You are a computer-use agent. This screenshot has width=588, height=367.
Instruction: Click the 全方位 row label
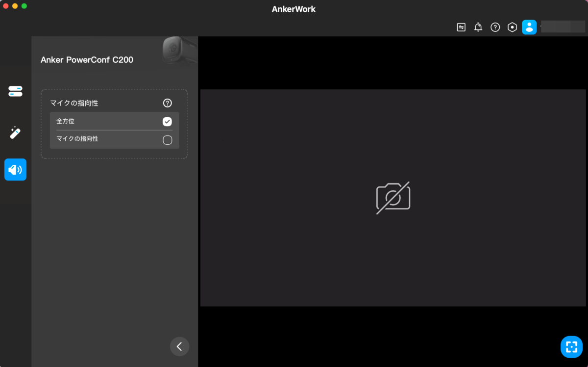tap(65, 121)
